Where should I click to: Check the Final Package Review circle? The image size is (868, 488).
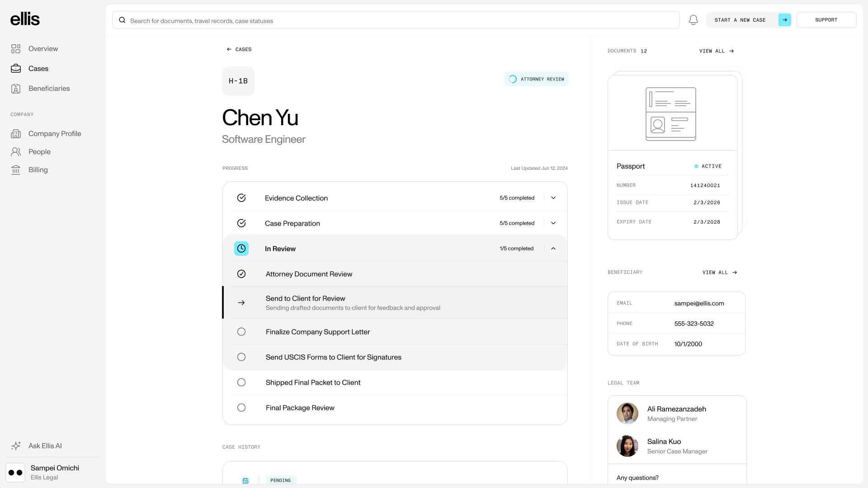[x=241, y=408]
